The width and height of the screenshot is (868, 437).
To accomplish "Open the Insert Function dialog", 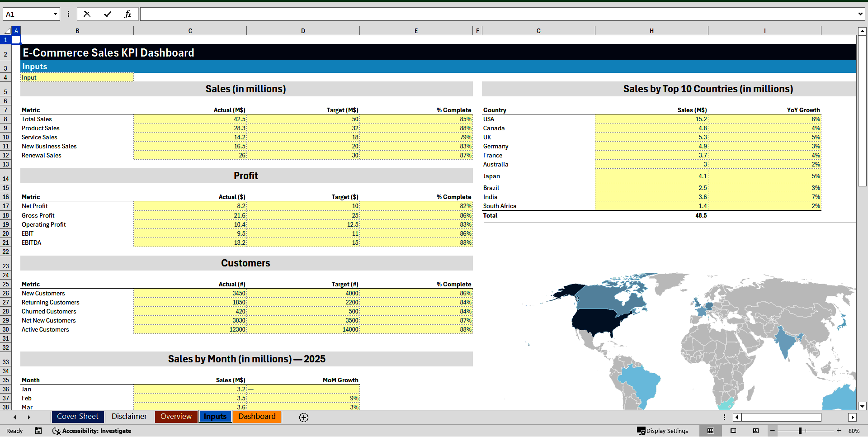I will 128,14.
